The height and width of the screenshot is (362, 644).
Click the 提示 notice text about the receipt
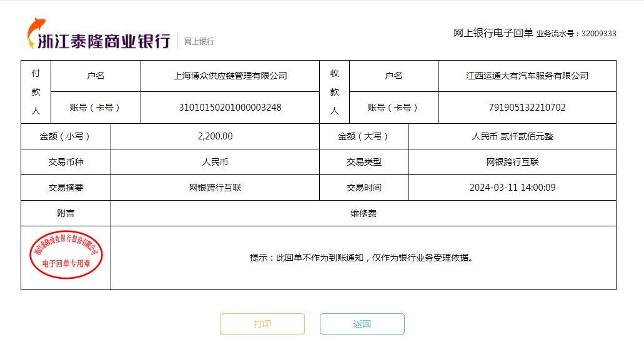coord(362,258)
